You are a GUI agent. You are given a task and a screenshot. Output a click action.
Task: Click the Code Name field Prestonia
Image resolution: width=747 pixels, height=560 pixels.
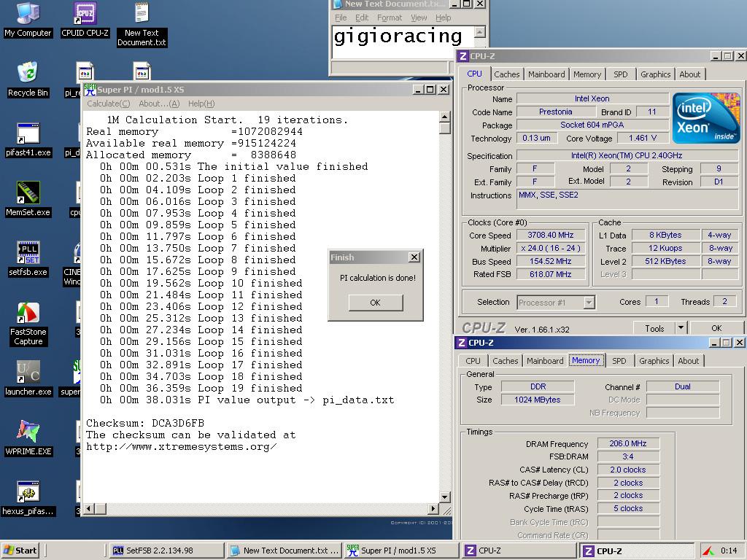click(x=555, y=112)
